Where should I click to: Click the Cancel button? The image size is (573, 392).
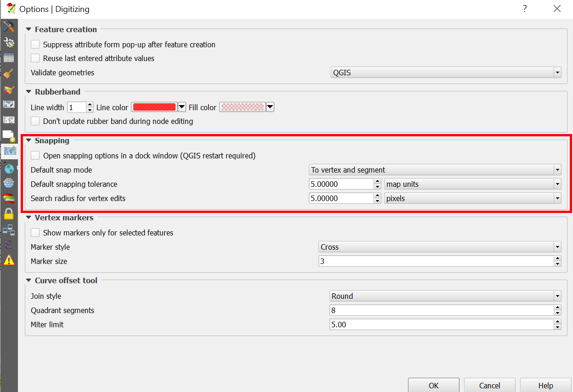coord(490,385)
